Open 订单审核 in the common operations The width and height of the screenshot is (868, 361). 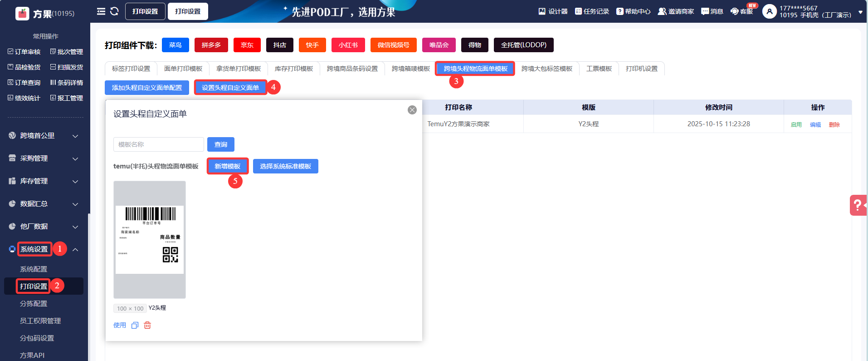click(24, 52)
